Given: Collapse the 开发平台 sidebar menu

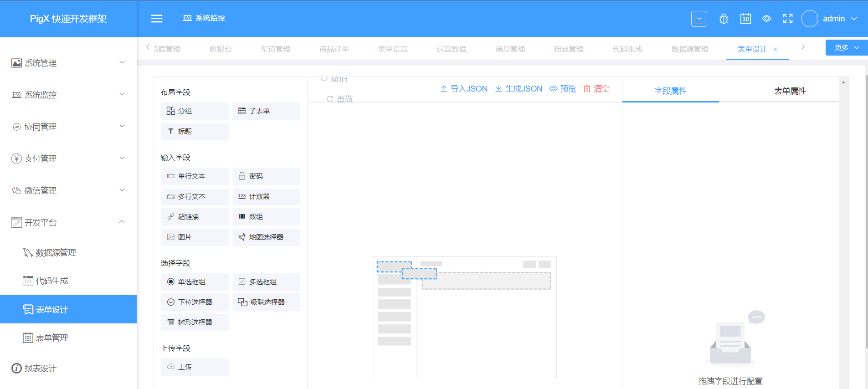Looking at the screenshot, I should tap(68, 222).
